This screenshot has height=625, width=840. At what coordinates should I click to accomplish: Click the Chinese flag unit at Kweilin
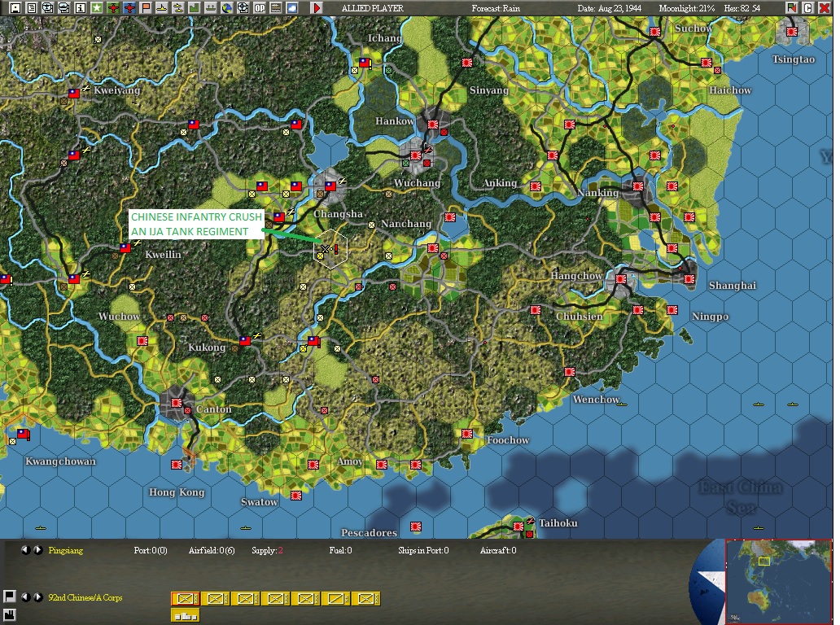[125, 247]
